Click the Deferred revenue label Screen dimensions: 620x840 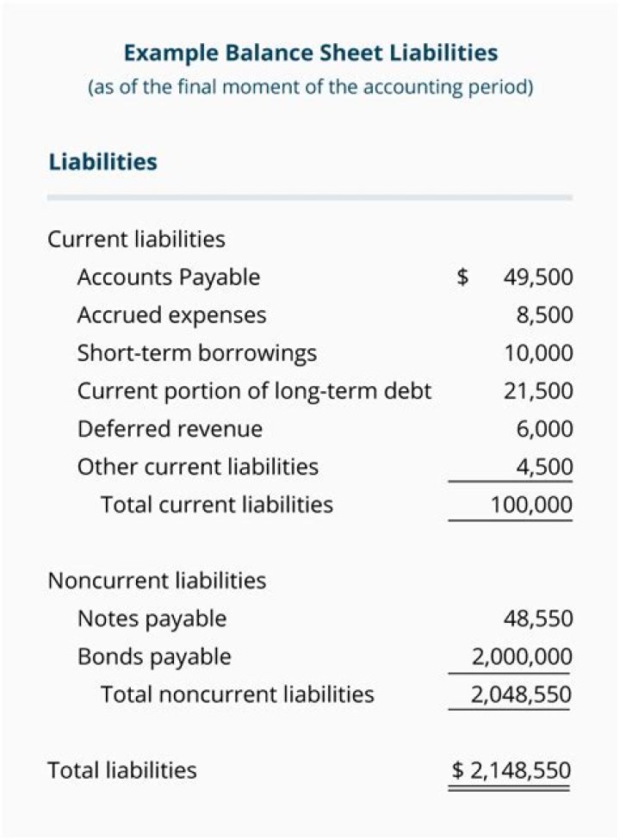click(x=170, y=429)
